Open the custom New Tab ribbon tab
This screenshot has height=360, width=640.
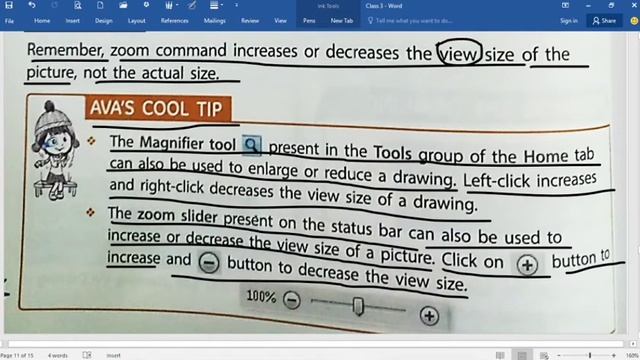342,21
